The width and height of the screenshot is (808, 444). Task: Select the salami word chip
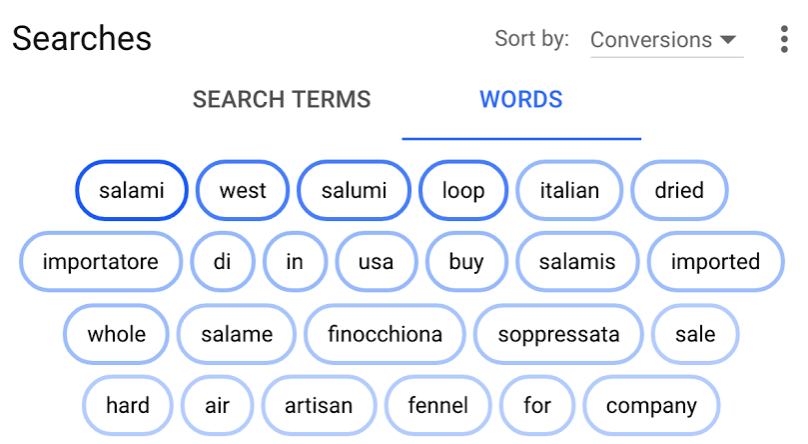pyautogui.click(x=132, y=191)
